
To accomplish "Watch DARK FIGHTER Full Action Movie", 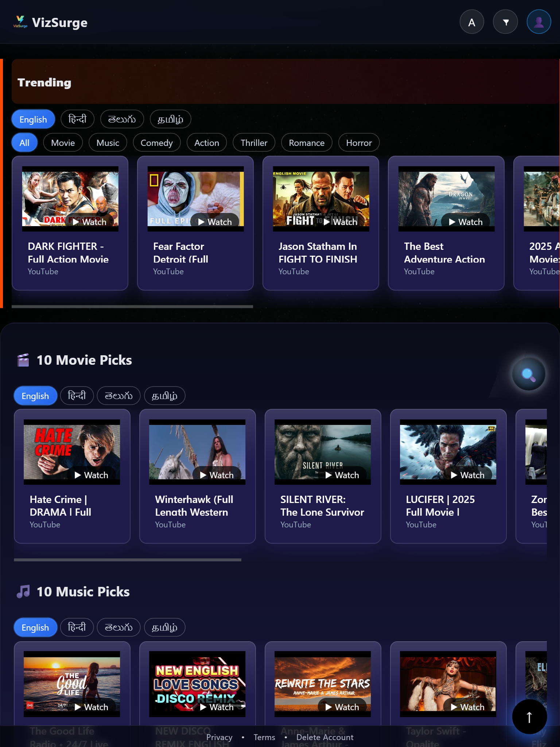I will (89, 222).
